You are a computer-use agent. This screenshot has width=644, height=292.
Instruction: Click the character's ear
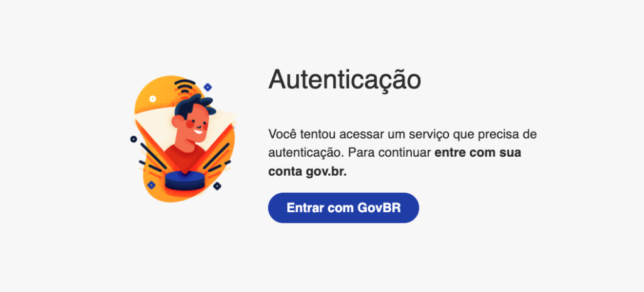(x=177, y=120)
